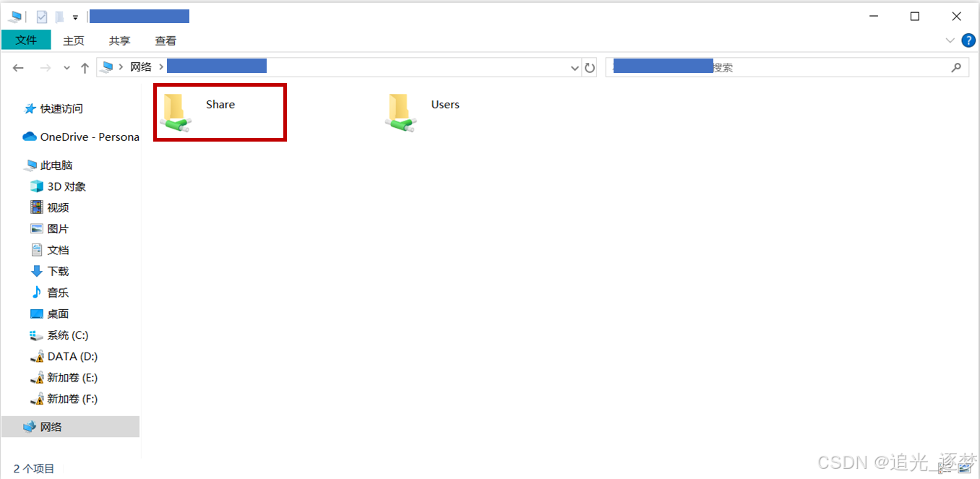Switch to large icons view in status bar
Image resolution: width=980 pixels, height=479 pixels.
(x=965, y=469)
